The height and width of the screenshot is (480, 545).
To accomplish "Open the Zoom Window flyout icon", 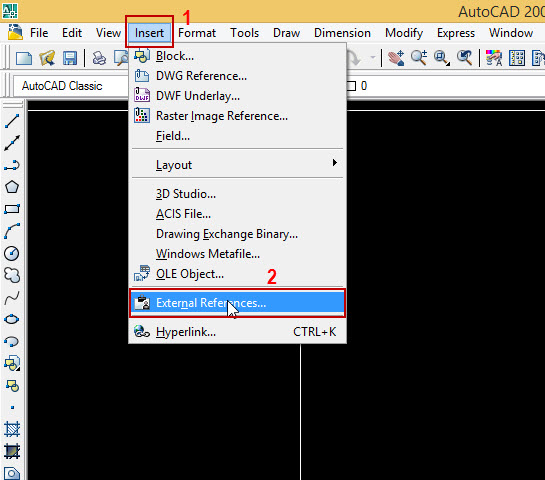I will click(x=442, y=58).
